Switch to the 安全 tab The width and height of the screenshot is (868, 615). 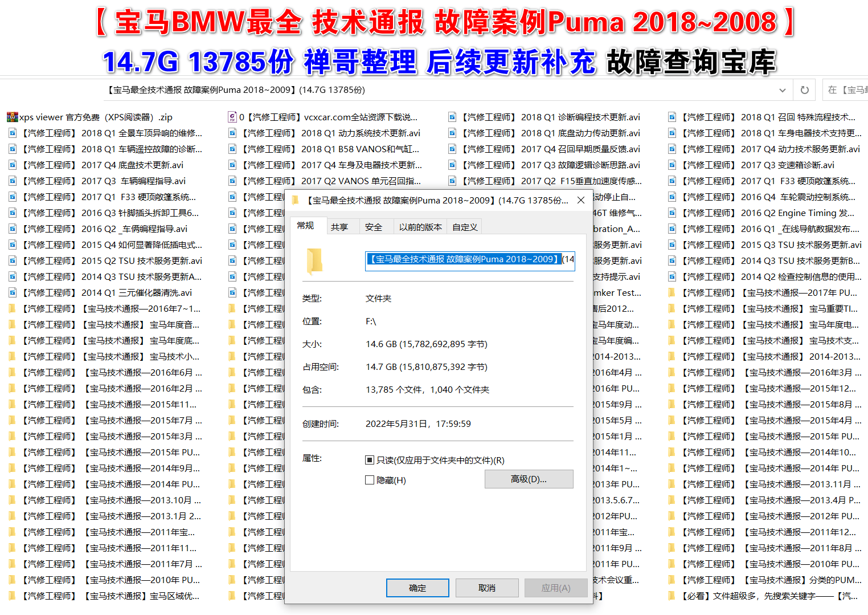[x=375, y=226]
